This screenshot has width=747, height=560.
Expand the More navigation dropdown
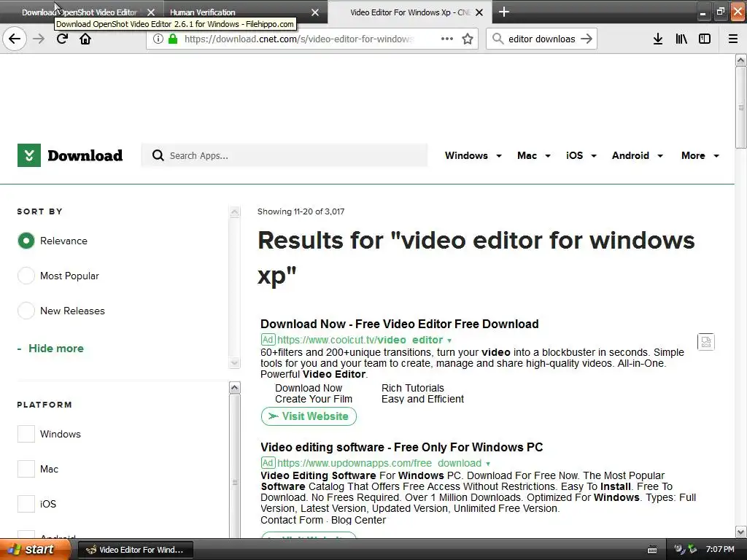point(700,156)
